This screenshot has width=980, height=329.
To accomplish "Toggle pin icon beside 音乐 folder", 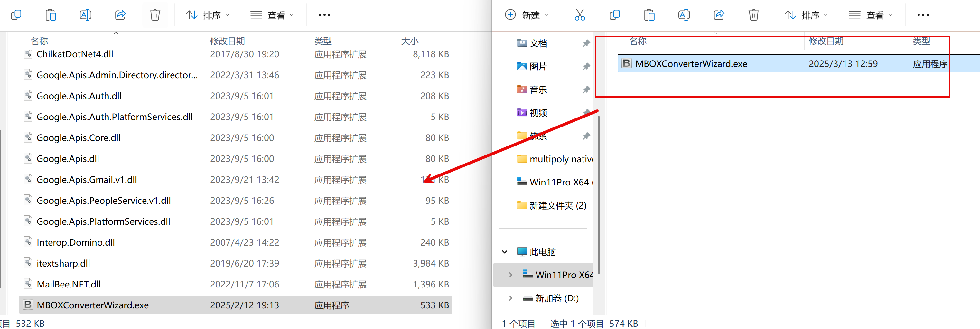I will pos(586,90).
